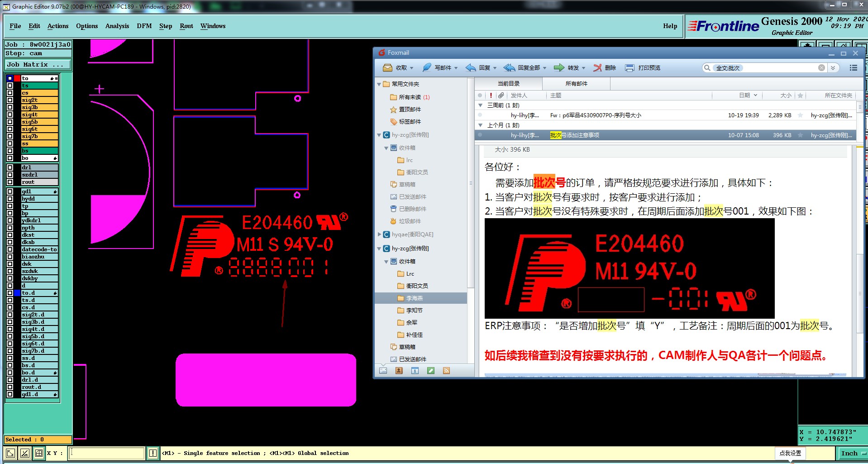Open the reply-all dropdown arrow
The width and height of the screenshot is (868, 464).
click(x=545, y=68)
